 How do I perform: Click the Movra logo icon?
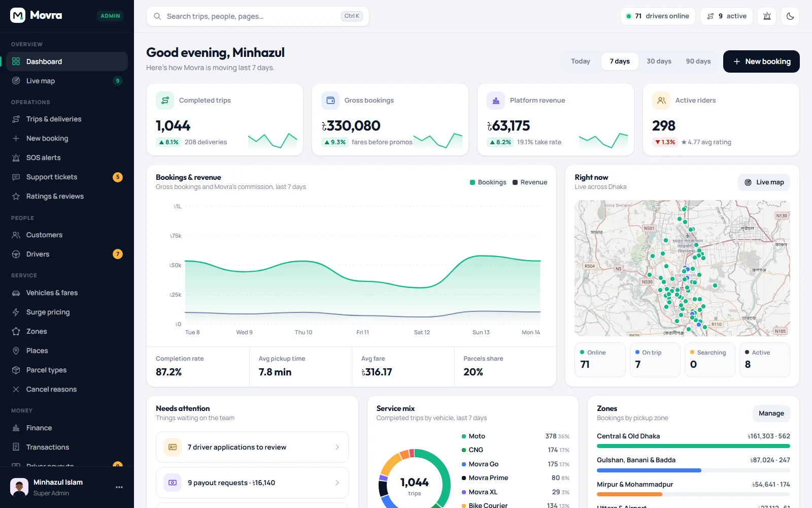pos(18,15)
